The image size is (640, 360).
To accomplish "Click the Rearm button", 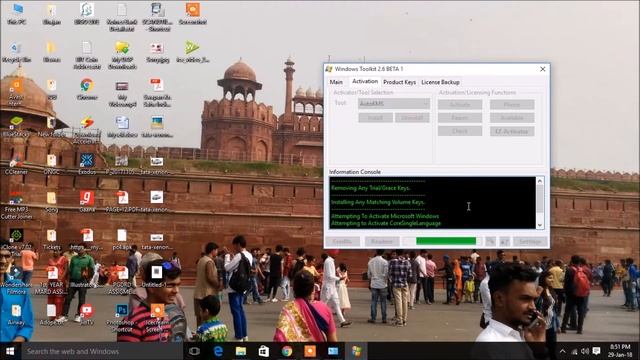I will click(460, 118).
